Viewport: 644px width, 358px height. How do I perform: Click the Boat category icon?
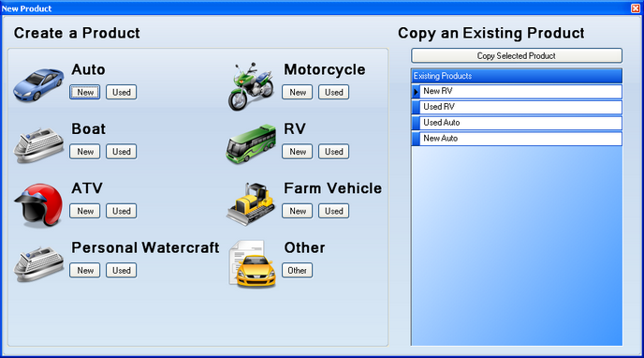tap(38, 145)
